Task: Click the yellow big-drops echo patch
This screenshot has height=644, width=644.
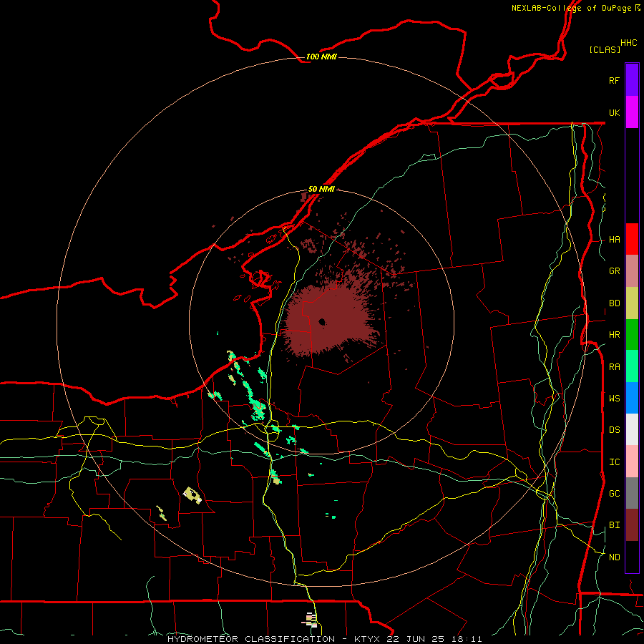Action: point(192,495)
